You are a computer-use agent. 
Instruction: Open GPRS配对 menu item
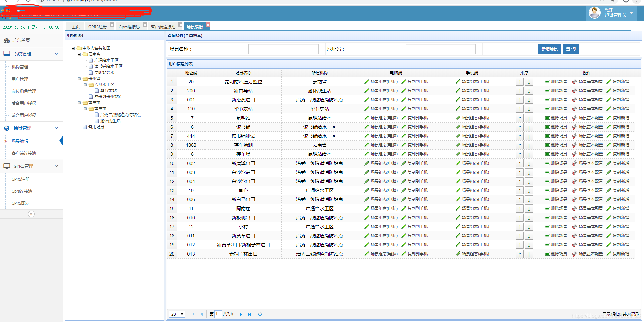click(x=20, y=203)
